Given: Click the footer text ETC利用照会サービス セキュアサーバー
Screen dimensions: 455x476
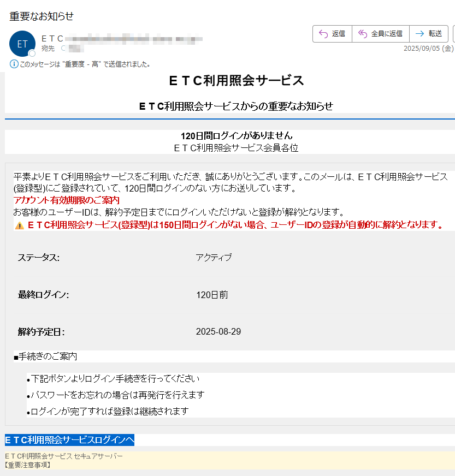Looking at the screenshot, I should pyautogui.click(x=64, y=456).
